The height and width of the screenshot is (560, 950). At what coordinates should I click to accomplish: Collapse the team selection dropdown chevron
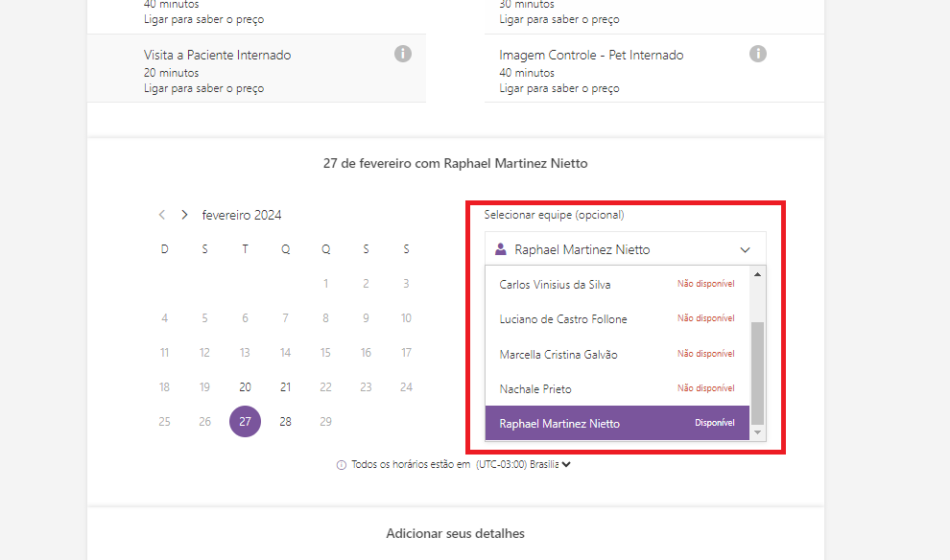[746, 249]
